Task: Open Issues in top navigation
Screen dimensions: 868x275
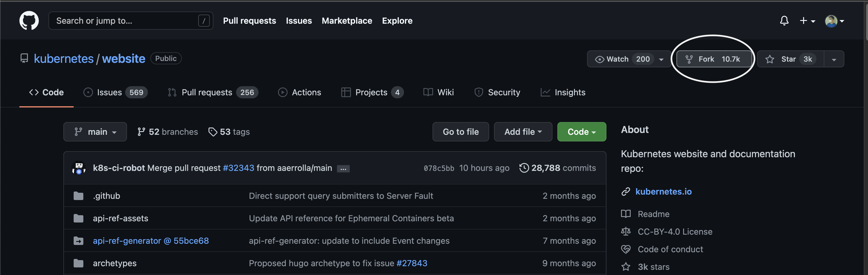Action: (299, 21)
